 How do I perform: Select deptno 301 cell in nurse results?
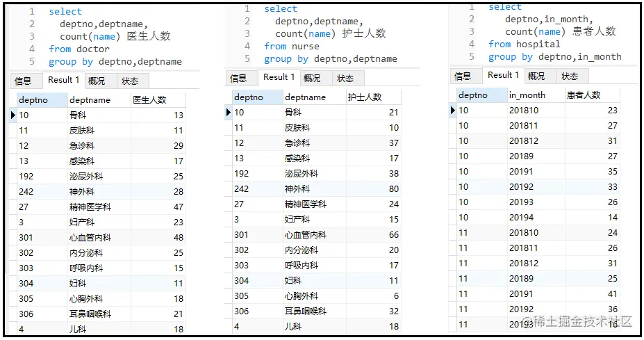tap(257, 235)
